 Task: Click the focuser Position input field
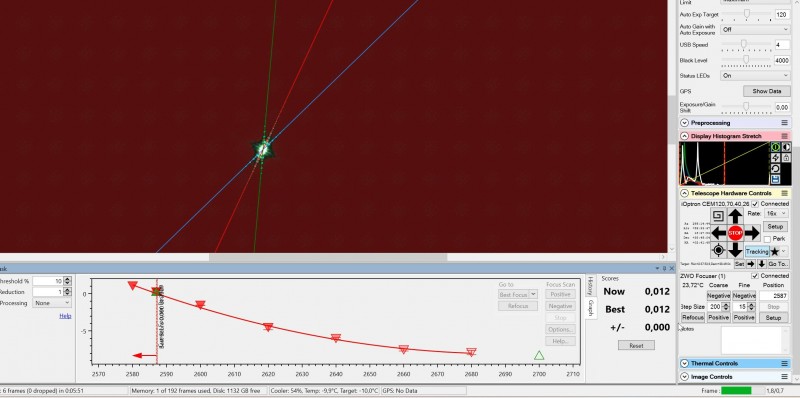(773, 296)
